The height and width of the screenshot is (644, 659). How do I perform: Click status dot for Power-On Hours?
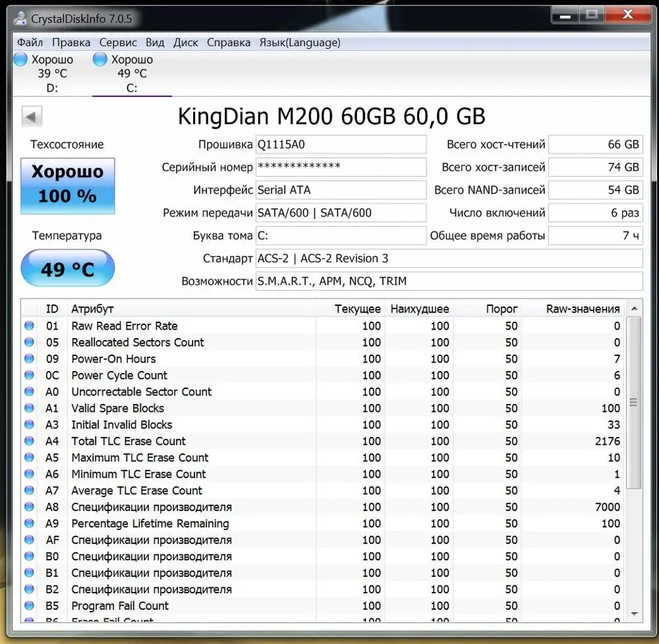(29, 358)
